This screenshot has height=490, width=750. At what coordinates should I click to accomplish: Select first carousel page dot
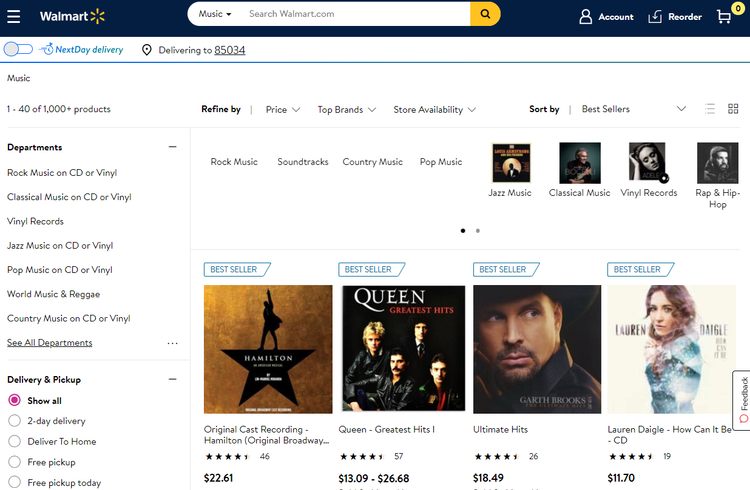463,231
